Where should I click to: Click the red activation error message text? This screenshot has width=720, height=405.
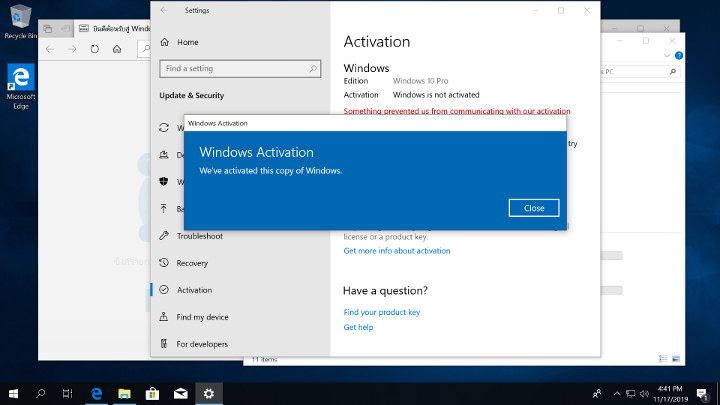coord(456,111)
